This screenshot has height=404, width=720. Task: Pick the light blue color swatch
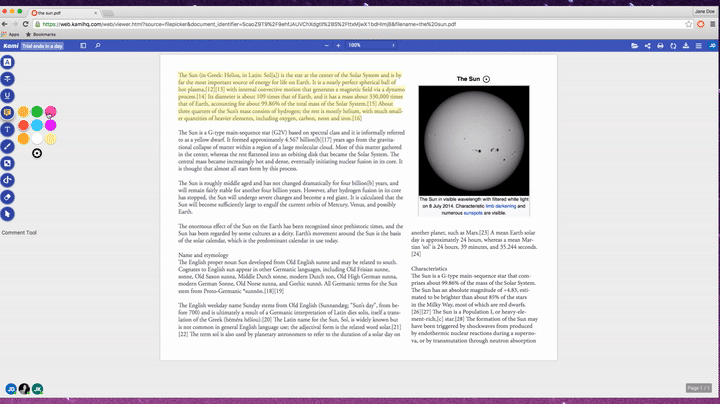click(37, 126)
